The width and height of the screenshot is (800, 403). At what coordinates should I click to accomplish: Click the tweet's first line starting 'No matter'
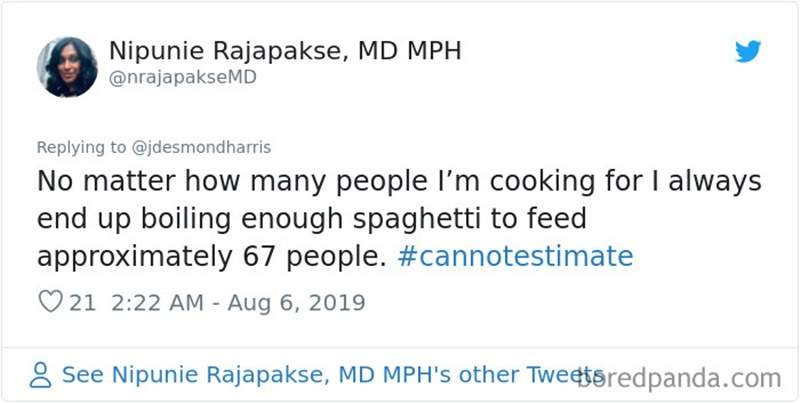coord(399,181)
